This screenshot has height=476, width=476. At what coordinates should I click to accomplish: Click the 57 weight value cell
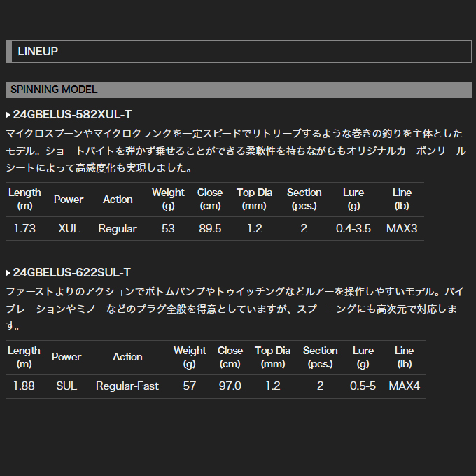[x=190, y=386]
